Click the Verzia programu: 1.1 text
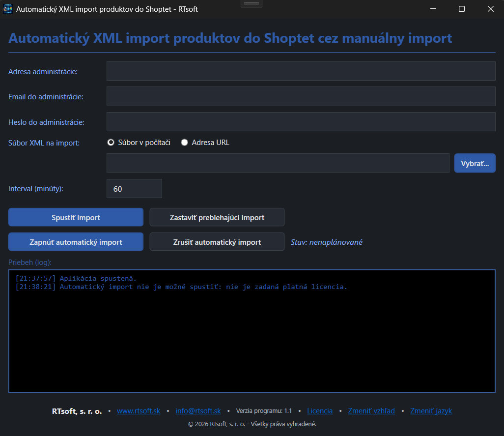Viewport: 504px width, 436px height. [x=264, y=411]
